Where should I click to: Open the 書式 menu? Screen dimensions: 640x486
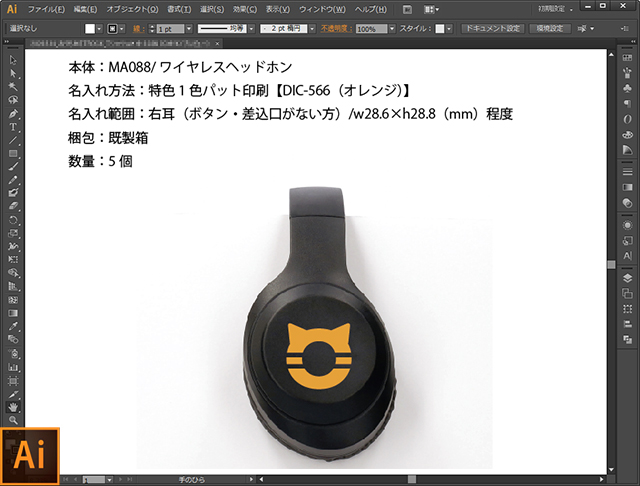point(179,9)
